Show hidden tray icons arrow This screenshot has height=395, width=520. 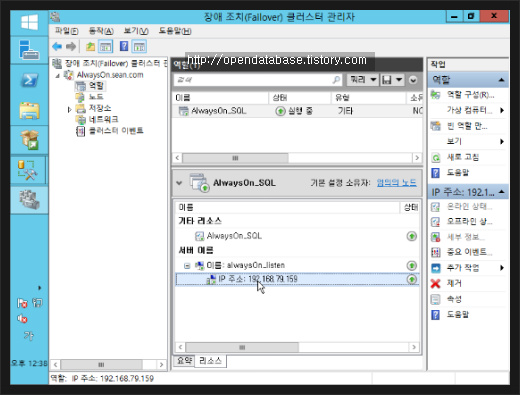pos(40,288)
